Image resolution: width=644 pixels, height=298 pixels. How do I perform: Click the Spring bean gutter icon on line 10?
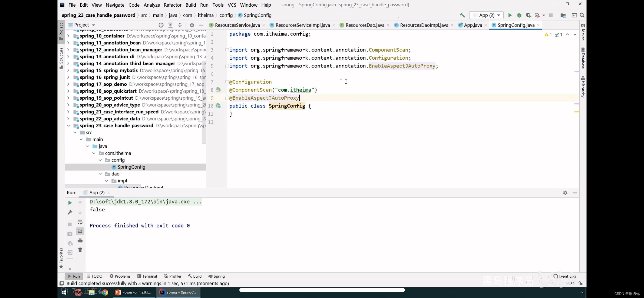point(218,106)
